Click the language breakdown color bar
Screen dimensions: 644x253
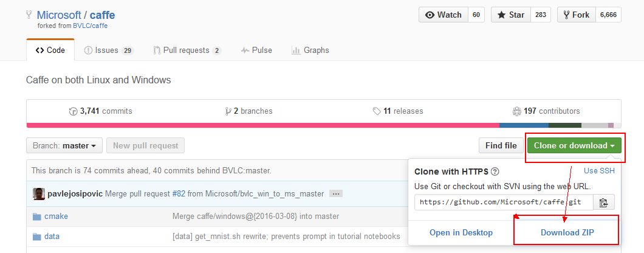(x=324, y=125)
